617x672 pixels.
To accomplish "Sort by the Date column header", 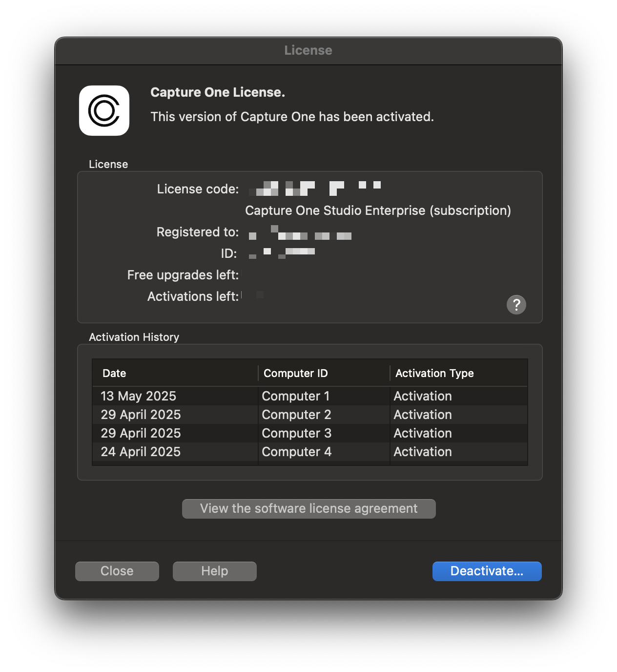I will coord(175,373).
